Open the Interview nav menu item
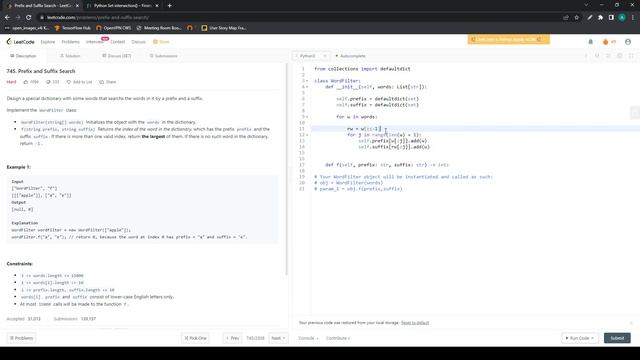This screenshot has width=640, height=360. pyautogui.click(x=94, y=42)
